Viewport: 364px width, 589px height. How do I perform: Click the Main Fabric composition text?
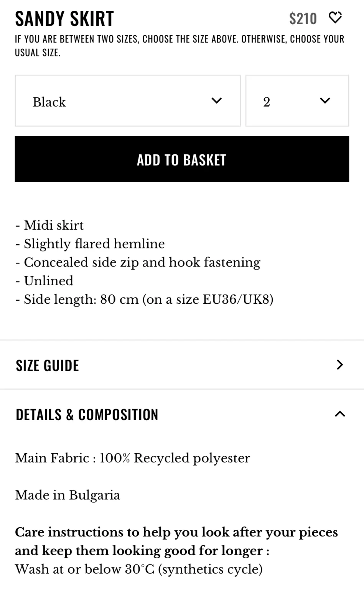pyautogui.click(x=132, y=458)
